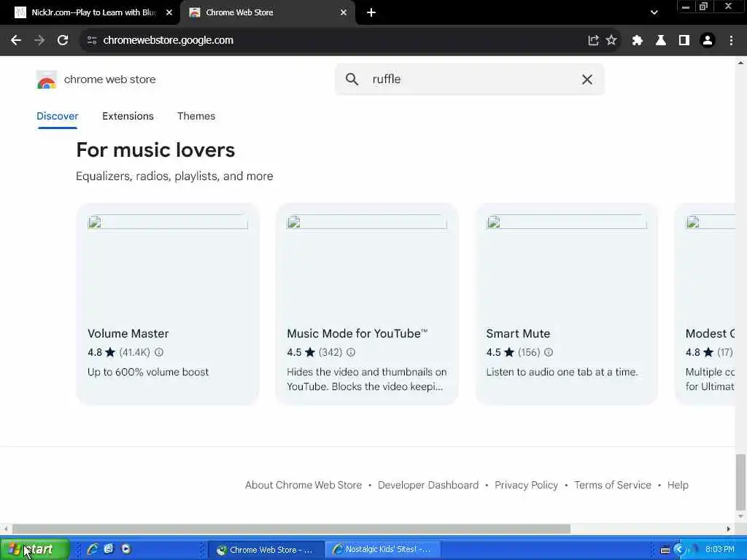The width and height of the screenshot is (747, 560).
Task: Close the Chrome Web Store tab
Action: pos(344,12)
